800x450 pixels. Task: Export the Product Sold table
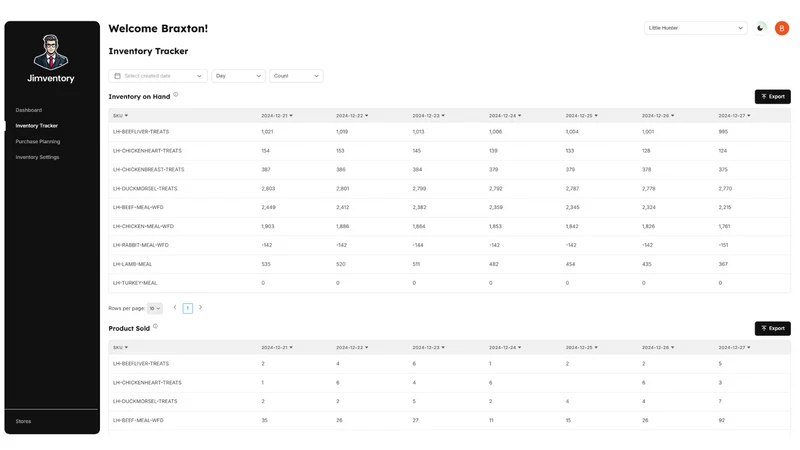(772, 328)
